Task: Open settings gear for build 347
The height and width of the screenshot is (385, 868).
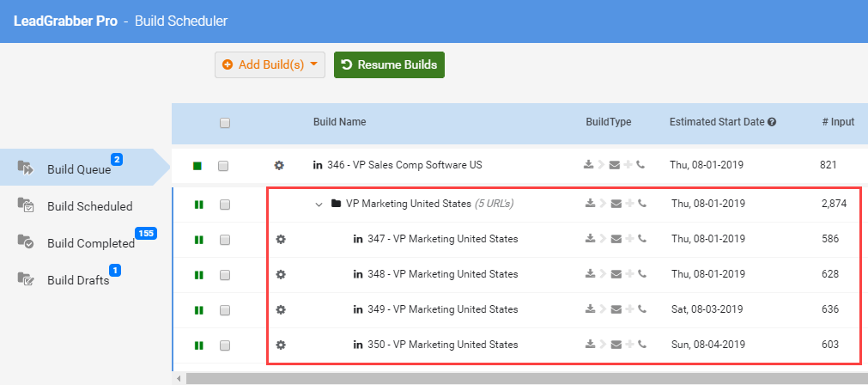Action: pos(281,239)
